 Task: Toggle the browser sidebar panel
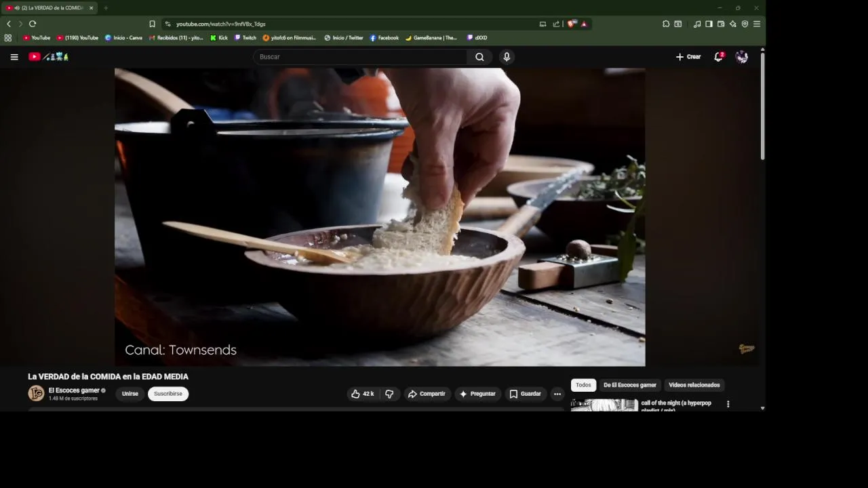click(709, 24)
